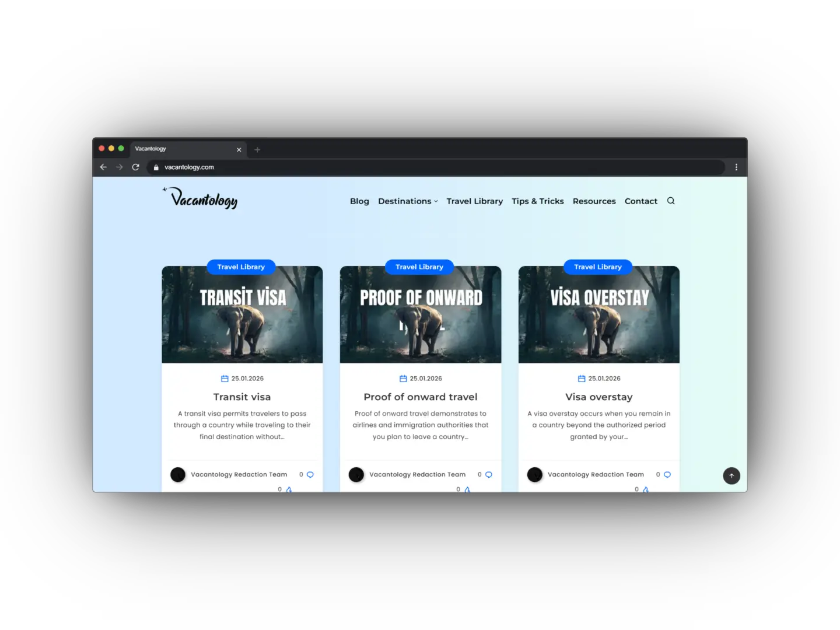Open the Proof of onward travel article
This screenshot has width=840, height=630.
[x=420, y=397]
